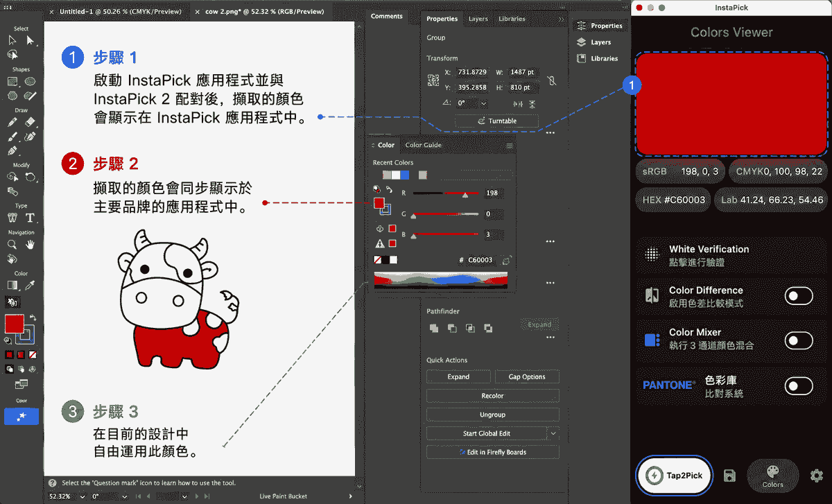
Task: Click the Recolor quick action
Action: (x=492, y=396)
